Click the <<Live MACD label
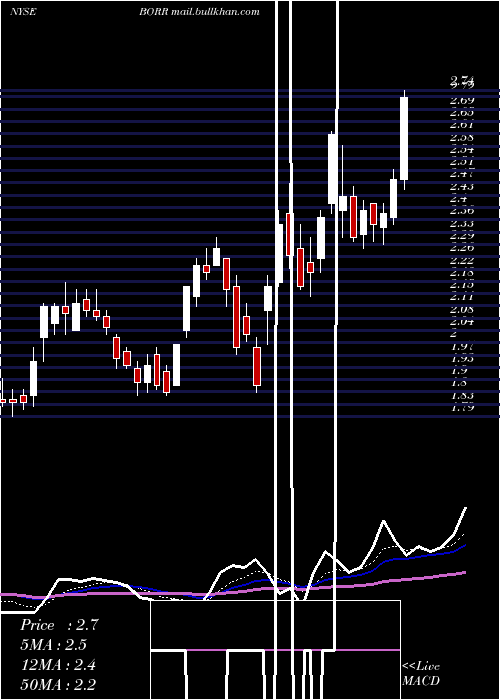This screenshot has width=500, height=700. (421, 673)
